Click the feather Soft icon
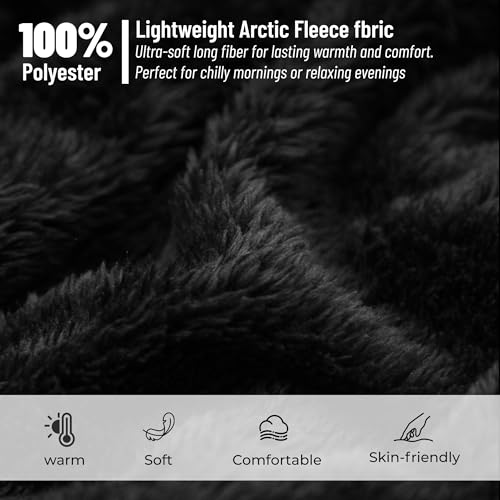Viewport: 500px width, 500px height. click(159, 427)
